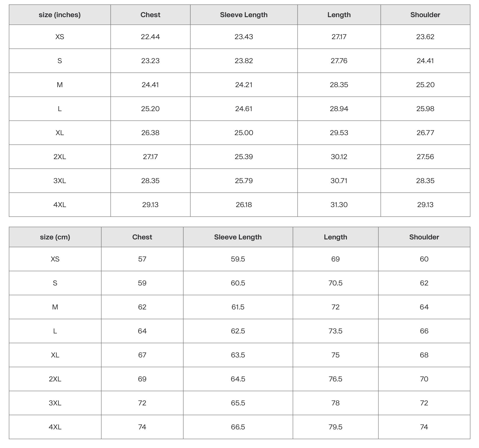Click the 70.5 length value for size S
This screenshot has height=448, width=479.
tap(335, 283)
